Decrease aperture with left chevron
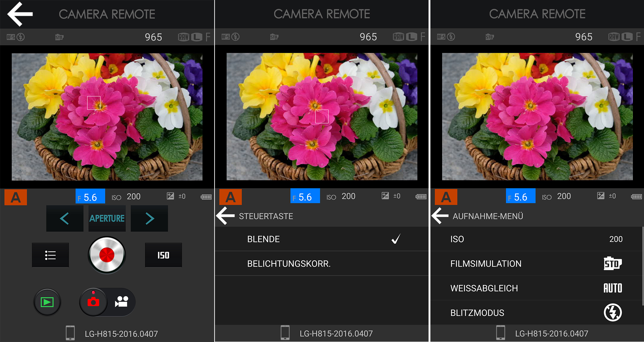This screenshot has height=342, width=644. [x=65, y=218]
